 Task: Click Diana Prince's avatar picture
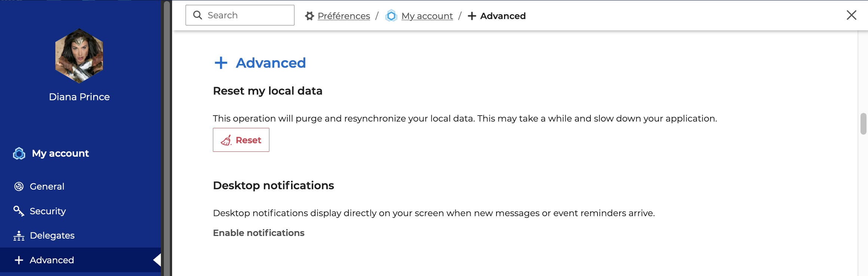coord(79,56)
